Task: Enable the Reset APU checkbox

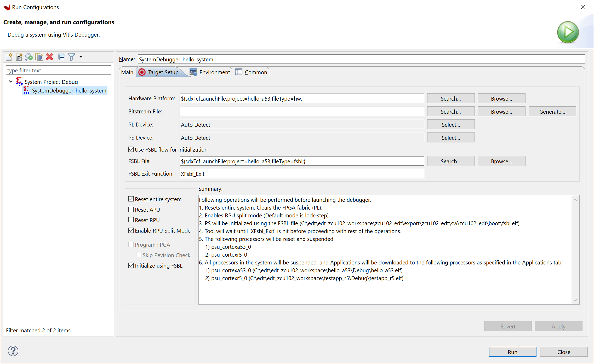Action: click(131, 209)
